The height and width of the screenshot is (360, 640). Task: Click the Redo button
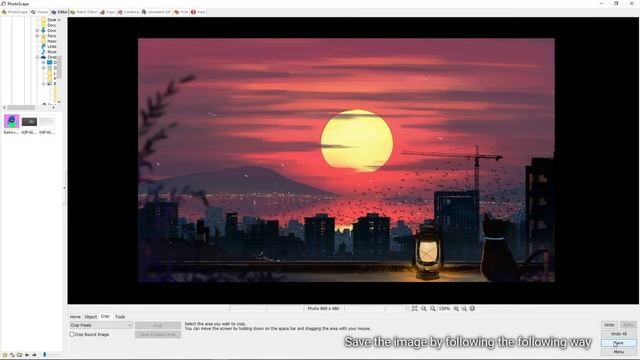click(x=628, y=325)
